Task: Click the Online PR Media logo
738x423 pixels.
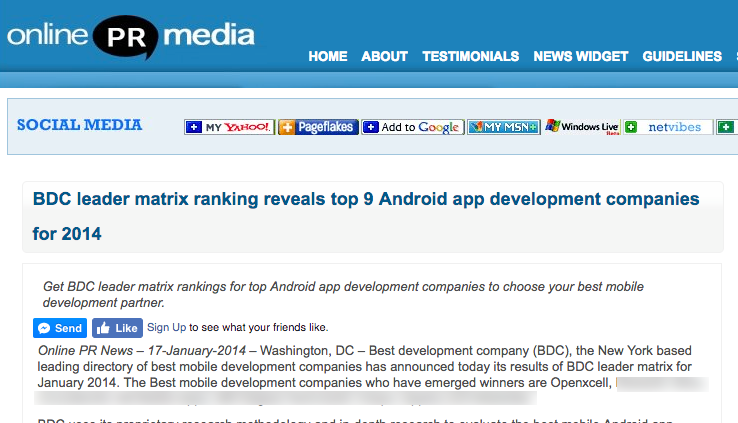Action: click(130, 37)
